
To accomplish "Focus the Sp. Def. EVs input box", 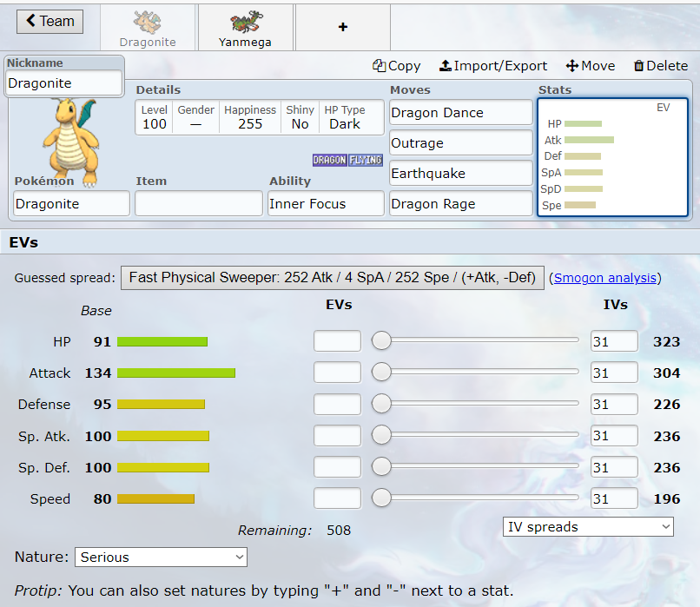I will coord(337,467).
